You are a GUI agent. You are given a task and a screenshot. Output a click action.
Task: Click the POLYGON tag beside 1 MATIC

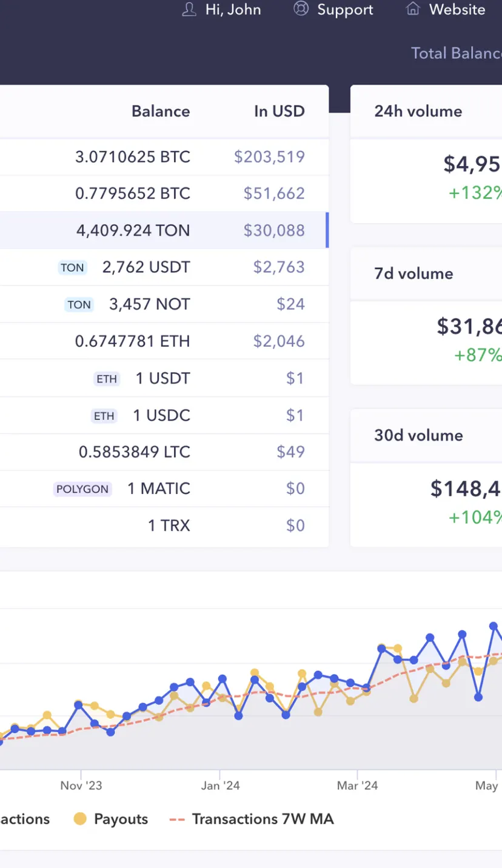(x=82, y=489)
